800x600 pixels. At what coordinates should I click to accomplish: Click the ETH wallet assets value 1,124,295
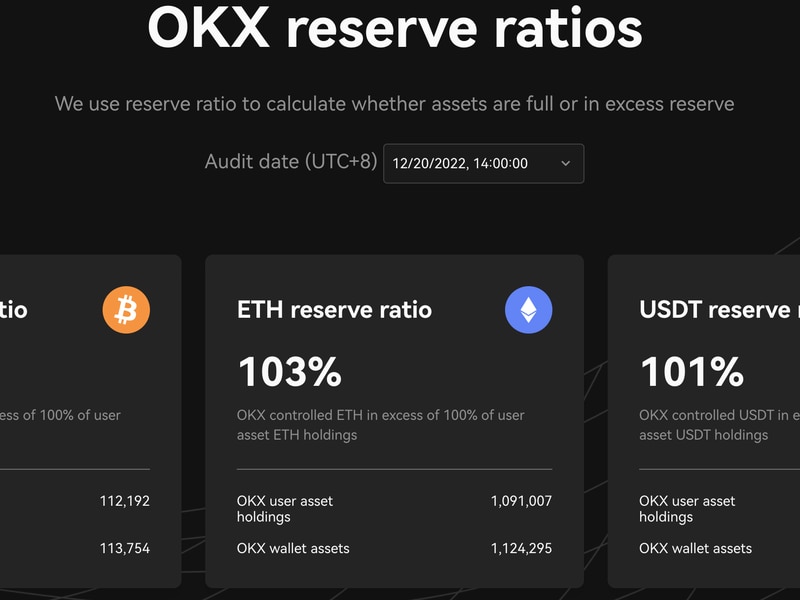pyautogui.click(x=521, y=548)
